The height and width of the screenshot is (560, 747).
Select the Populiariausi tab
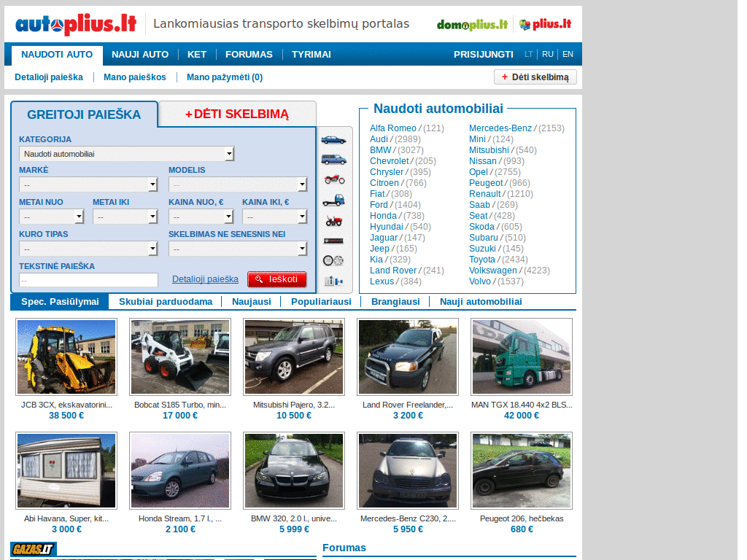[x=321, y=301]
